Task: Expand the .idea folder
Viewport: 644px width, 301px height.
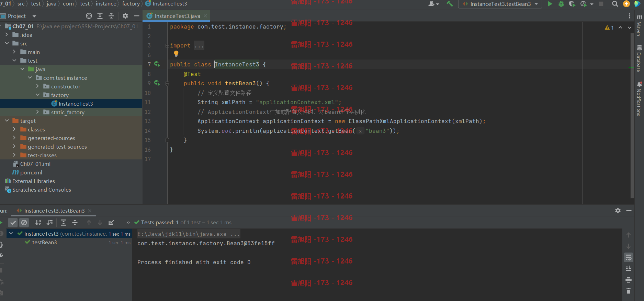Action: [x=7, y=35]
